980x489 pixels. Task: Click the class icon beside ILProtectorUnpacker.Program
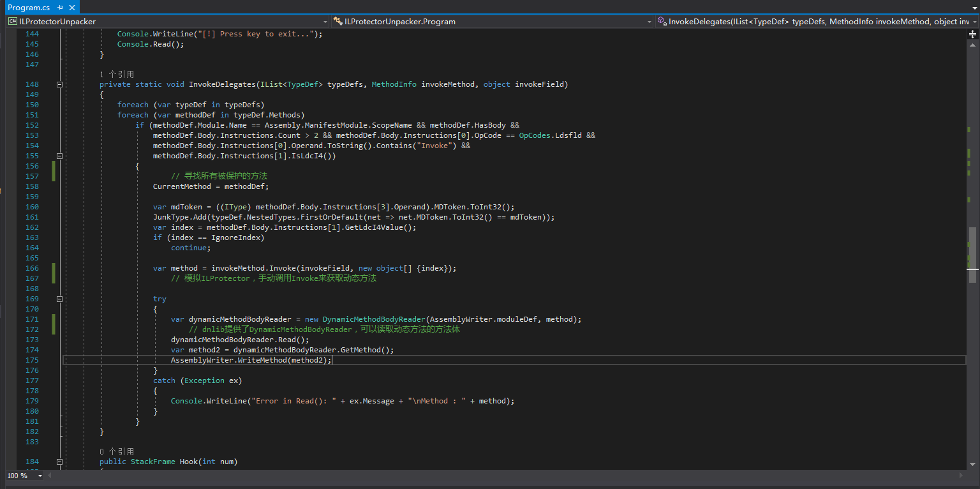pyautogui.click(x=338, y=22)
